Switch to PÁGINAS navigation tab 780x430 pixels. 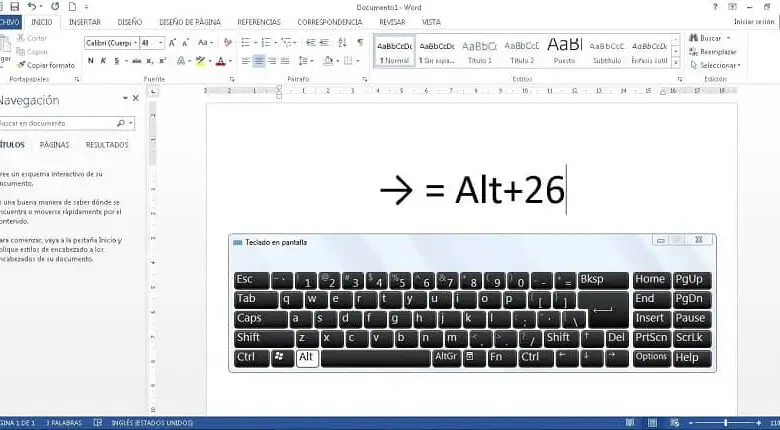click(54, 145)
